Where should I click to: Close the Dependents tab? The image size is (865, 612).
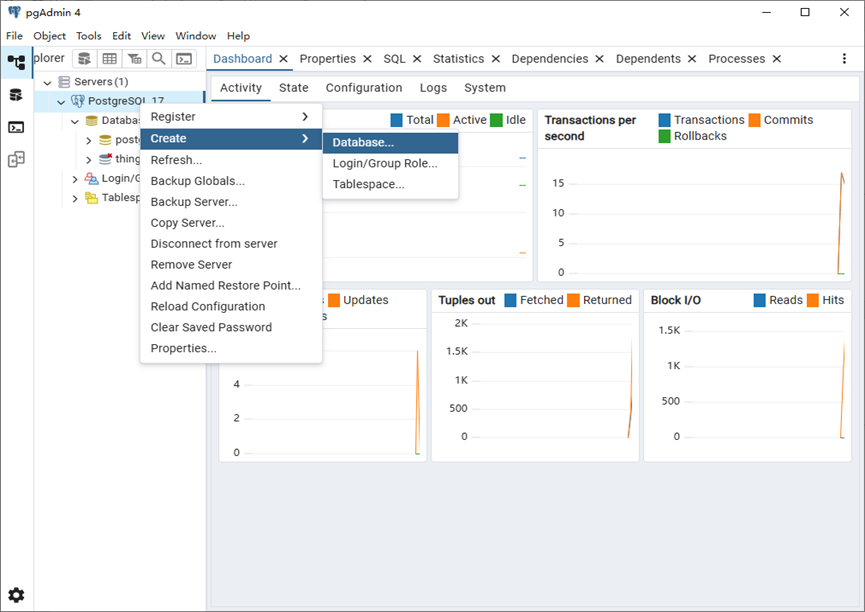tap(692, 58)
